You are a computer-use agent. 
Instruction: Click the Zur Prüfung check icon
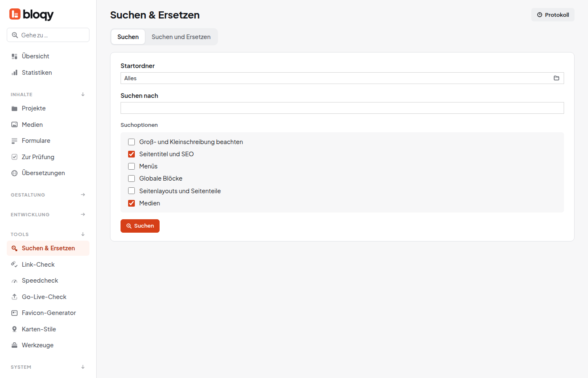coord(14,157)
